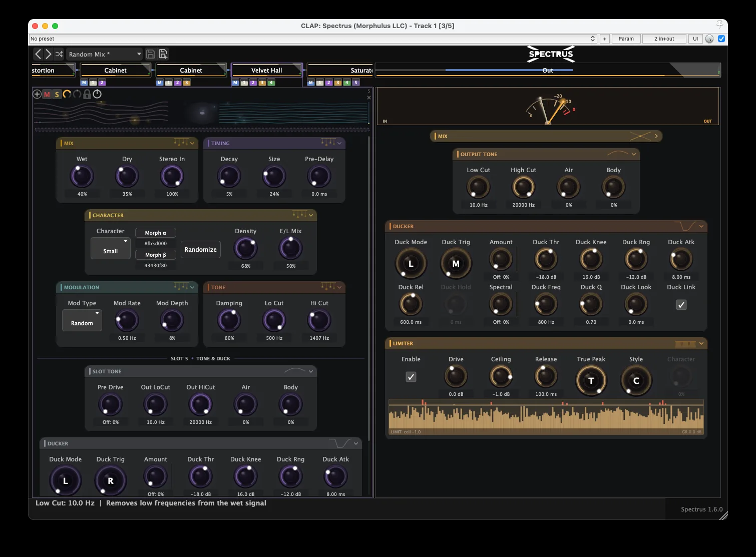Click the Morph β button
The height and width of the screenshot is (557, 756).
pos(156,255)
